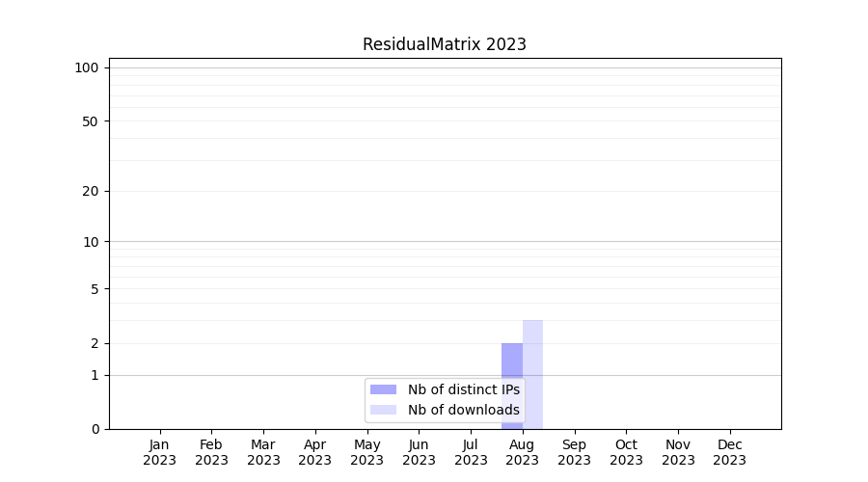The width and height of the screenshot is (868, 482).
Task: Click the Dec 2023 x-axis label
Action: coord(729,452)
